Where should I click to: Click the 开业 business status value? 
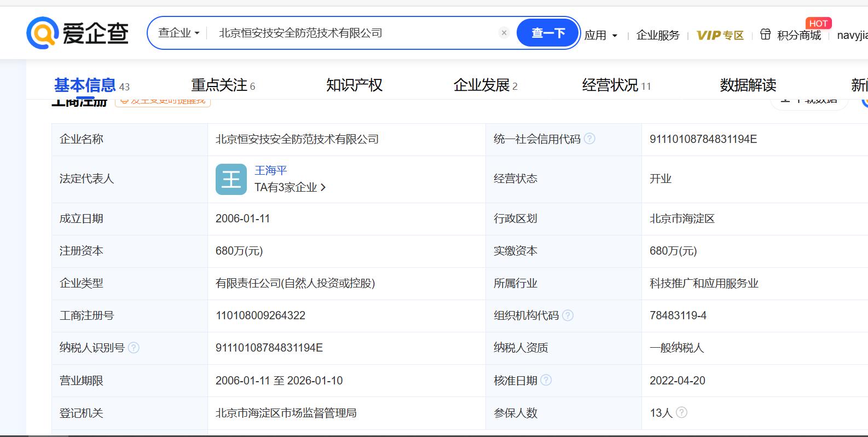[x=661, y=179]
